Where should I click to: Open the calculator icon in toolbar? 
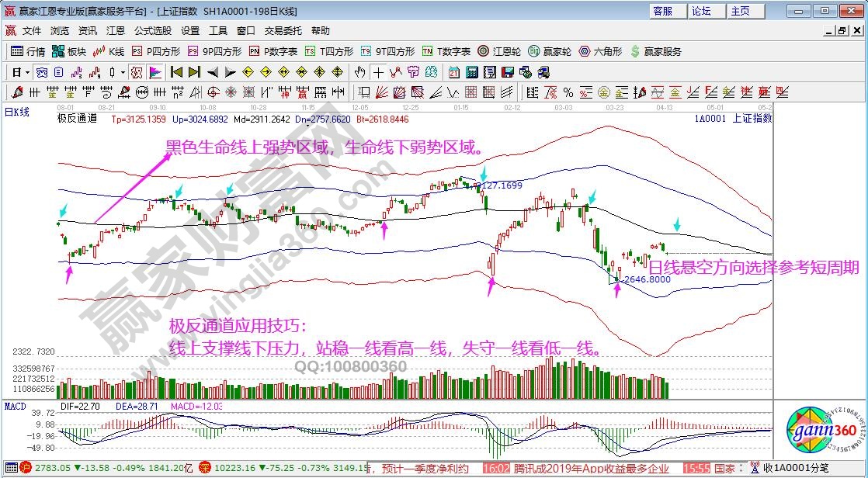470,72
